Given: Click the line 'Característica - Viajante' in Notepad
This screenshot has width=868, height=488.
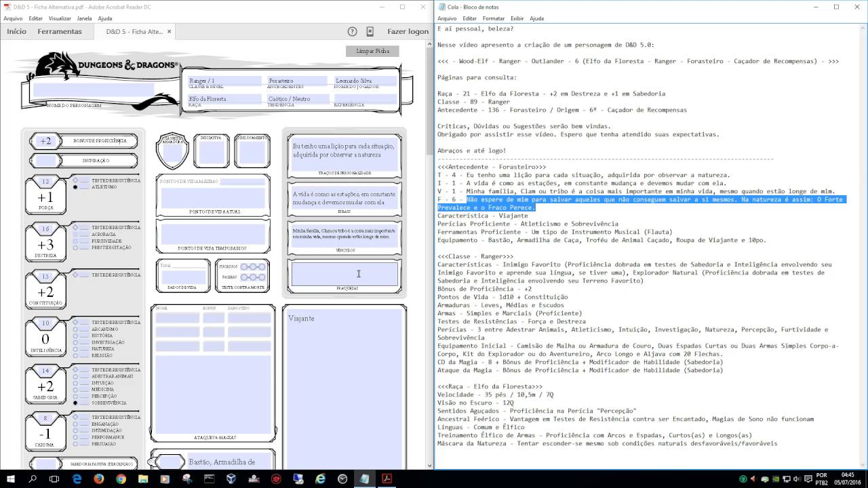Looking at the screenshot, I should tap(482, 216).
